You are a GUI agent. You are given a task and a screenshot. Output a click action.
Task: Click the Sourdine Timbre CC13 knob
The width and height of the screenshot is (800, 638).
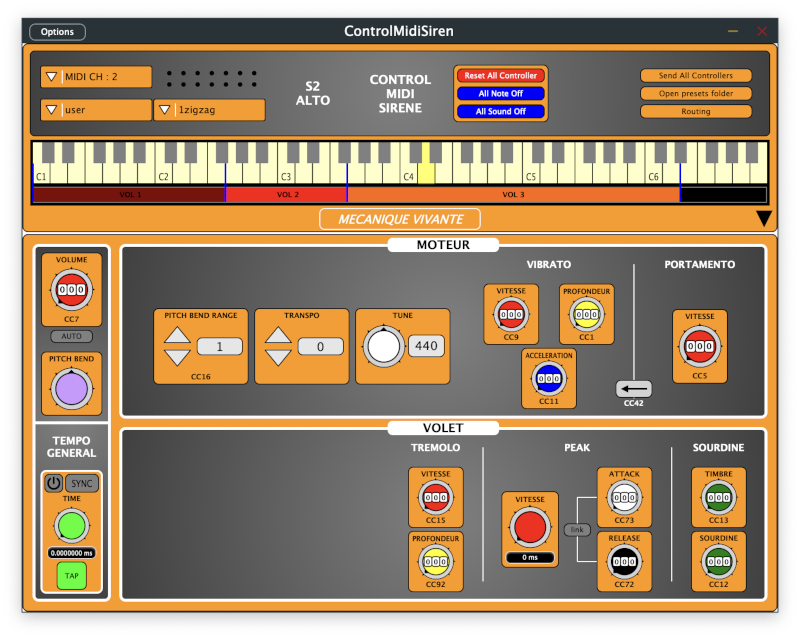coord(719,498)
